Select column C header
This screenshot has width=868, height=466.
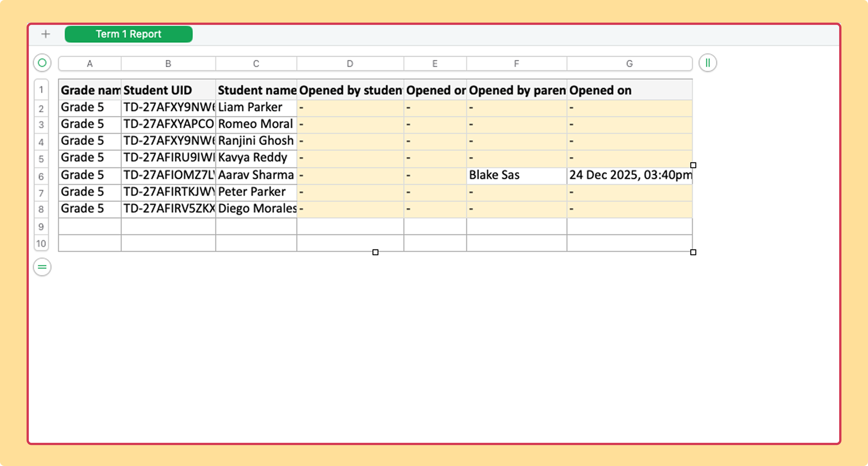coord(256,64)
